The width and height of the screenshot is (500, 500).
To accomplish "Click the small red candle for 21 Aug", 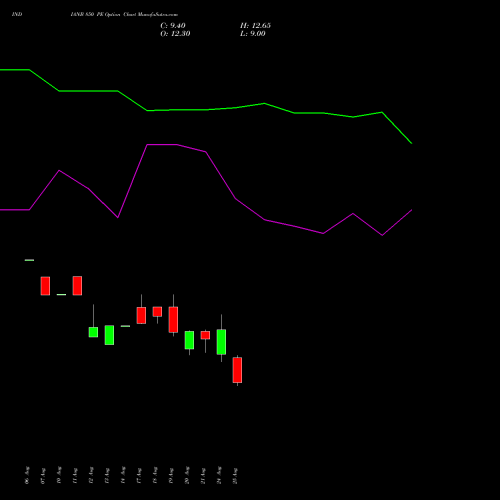I will tap(205, 335).
